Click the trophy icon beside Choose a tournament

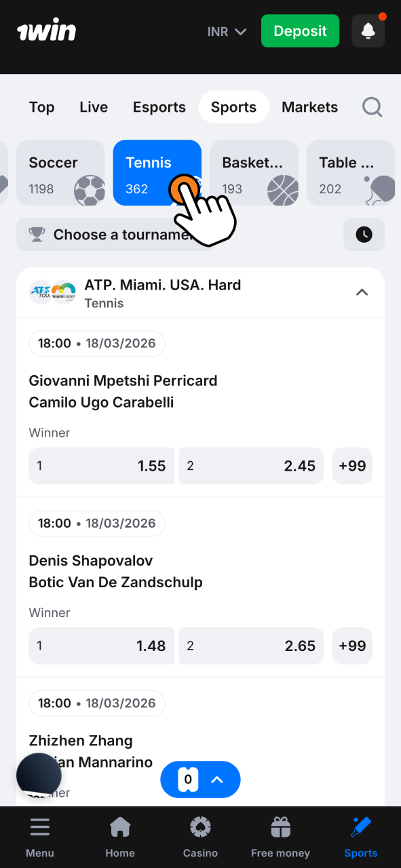37,234
